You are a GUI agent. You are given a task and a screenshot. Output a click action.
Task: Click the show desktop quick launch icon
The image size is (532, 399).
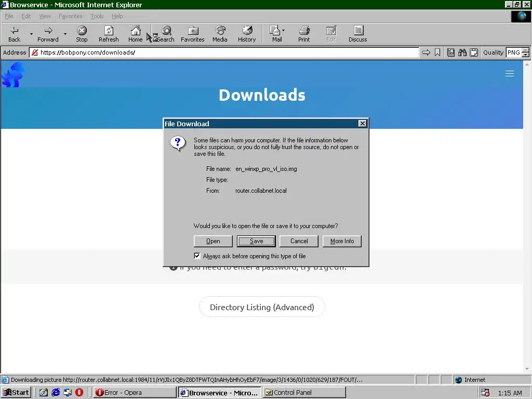point(68,393)
